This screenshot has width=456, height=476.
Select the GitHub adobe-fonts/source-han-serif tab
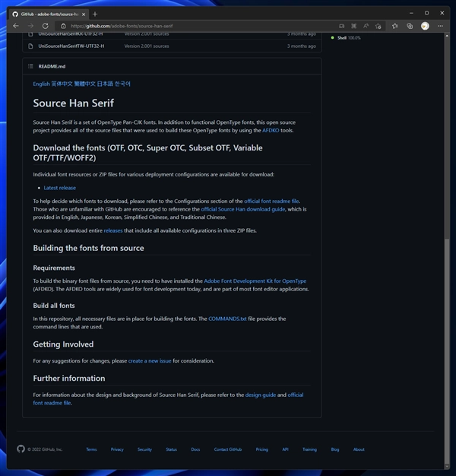(49, 14)
